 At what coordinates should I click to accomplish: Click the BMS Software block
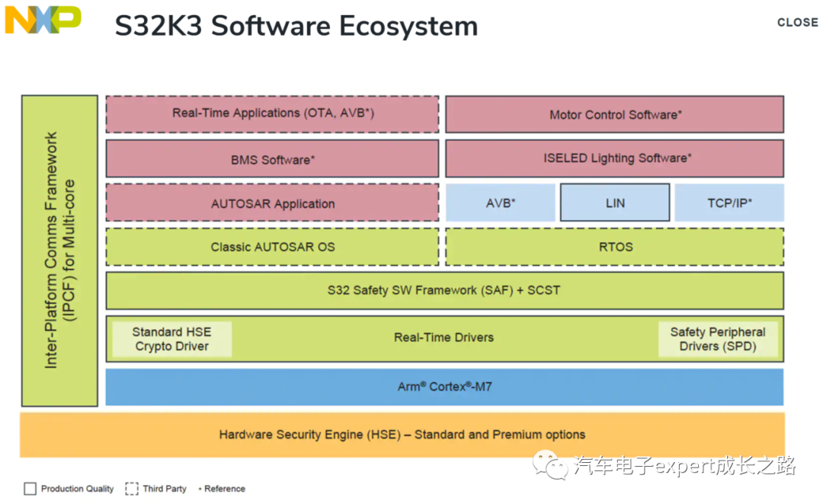(272, 159)
